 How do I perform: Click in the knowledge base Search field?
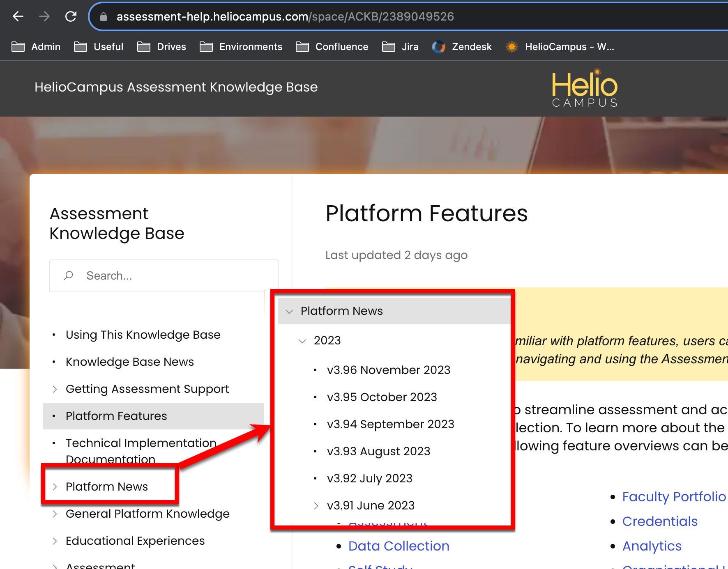click(173, 275)
